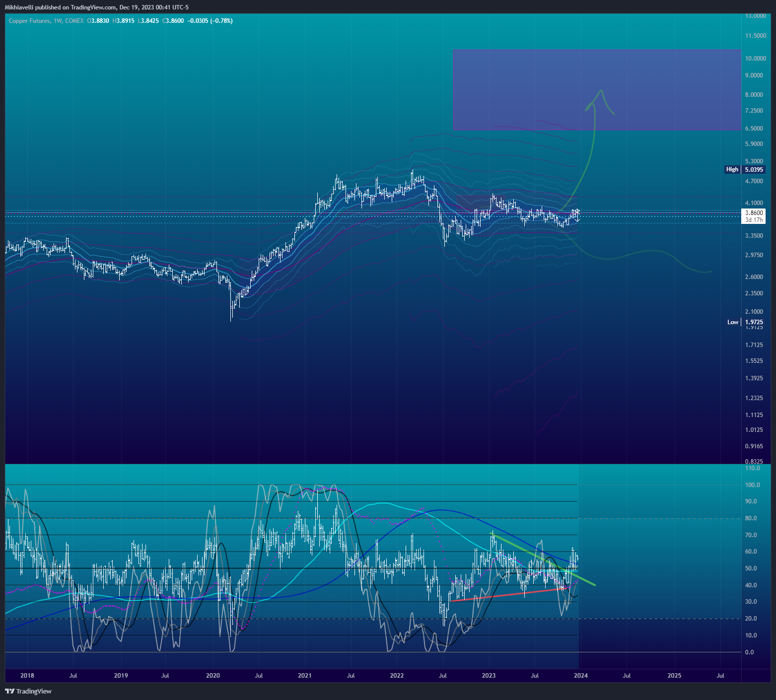
Task: Select the red ascending trendline on the oscillator
Action: 510,594
